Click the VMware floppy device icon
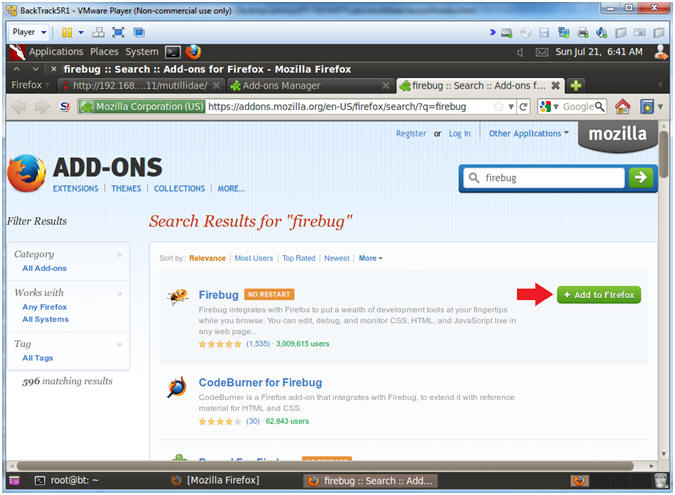 coord(544,33)
